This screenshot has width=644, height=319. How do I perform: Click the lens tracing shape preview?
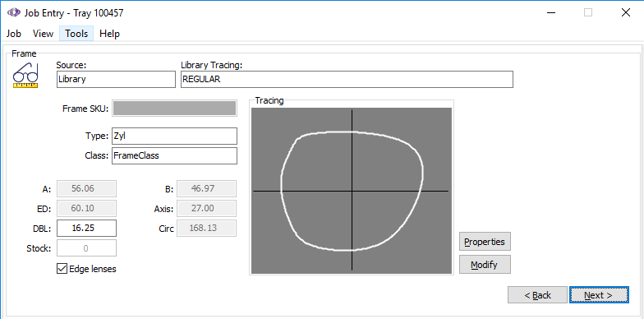[x=352, y=191]
